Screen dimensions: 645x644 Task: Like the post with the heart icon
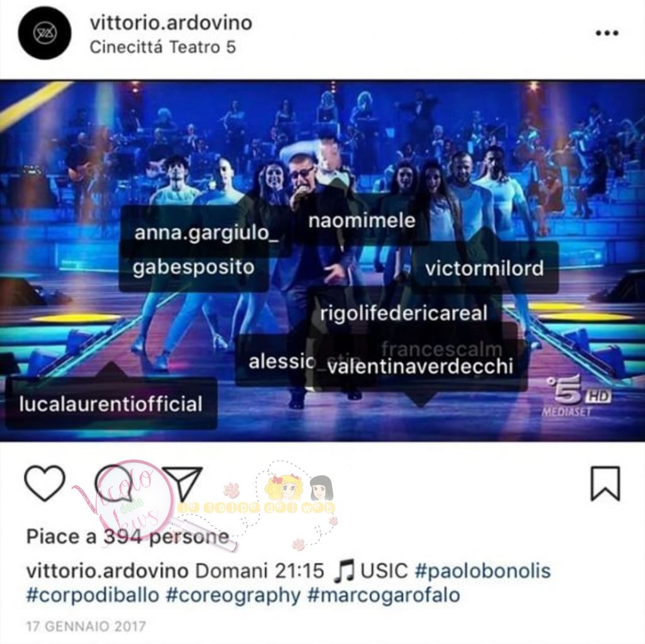pyautogui.click(x=45, y=483)
